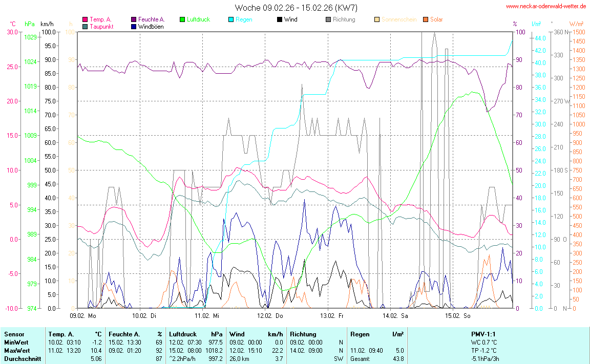Open the www.neckar-odenwald-wetter.de link
The image size is (590, 364).
coord(546,6)
